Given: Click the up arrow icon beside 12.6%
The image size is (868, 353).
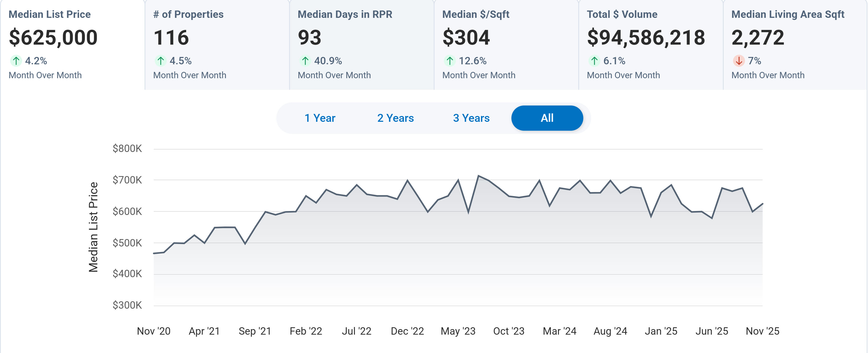Looking at the screenshot, I should click(x=449, y=61).
